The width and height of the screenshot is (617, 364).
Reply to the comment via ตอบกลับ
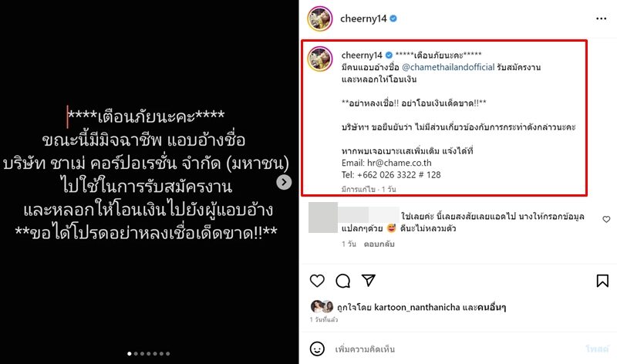pyautogui.click(x=379, y=244)
